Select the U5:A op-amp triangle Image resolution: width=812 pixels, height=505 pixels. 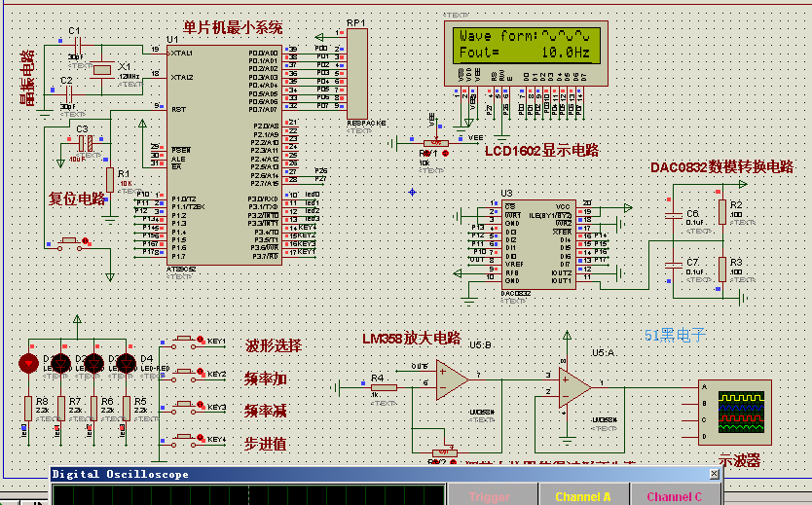point(573,386)
